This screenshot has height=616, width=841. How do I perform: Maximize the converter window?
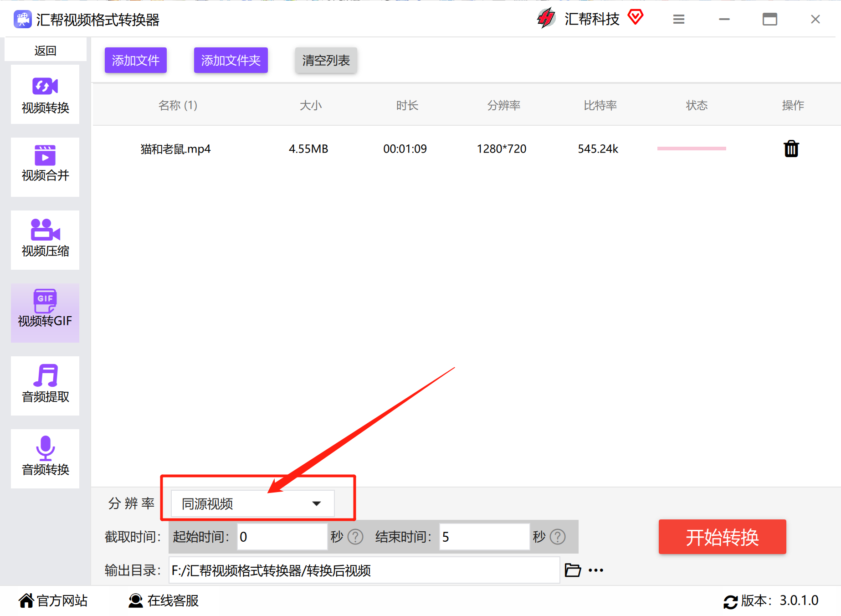[x=770, y=19]
